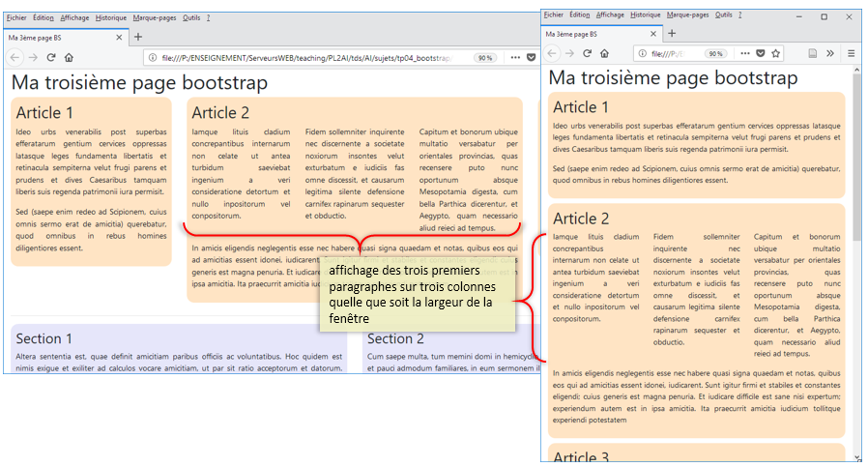Open a new tab in the left browser window

(x=140, y=38)
